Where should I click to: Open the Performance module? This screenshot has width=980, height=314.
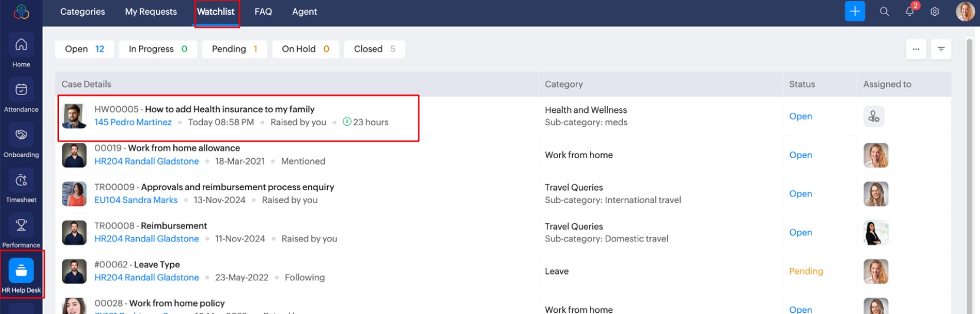tap(21, 232)
